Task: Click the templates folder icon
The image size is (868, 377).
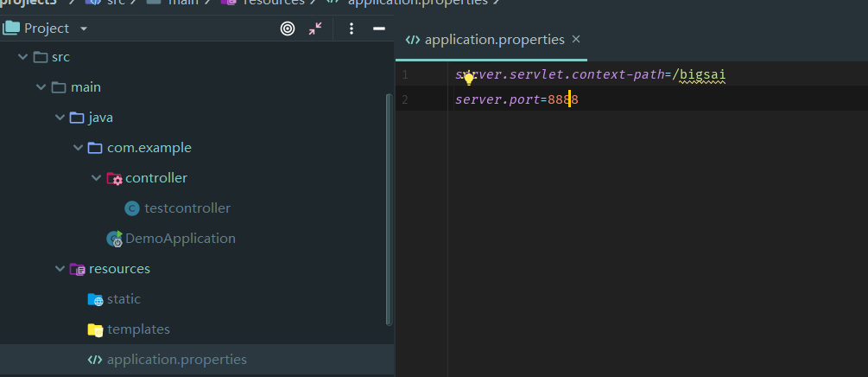Action: tap(95, 330)
